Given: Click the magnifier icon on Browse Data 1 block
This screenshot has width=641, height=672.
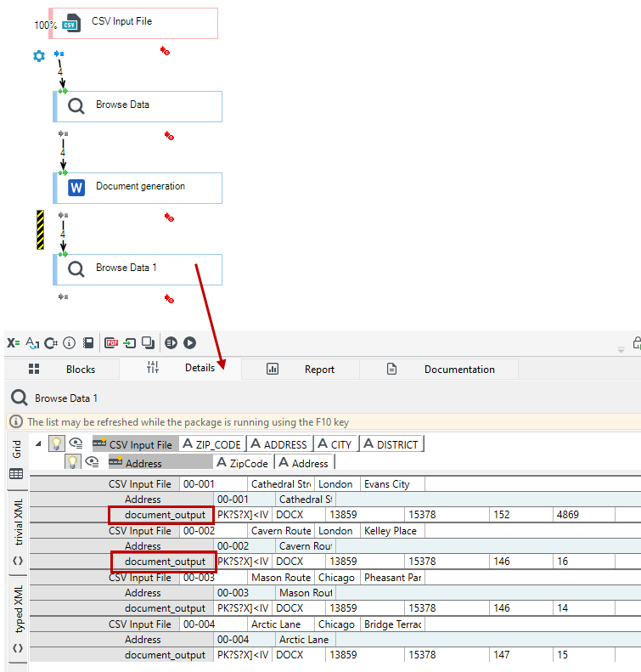Looking at the screenshot, I should tap(76, 269).
